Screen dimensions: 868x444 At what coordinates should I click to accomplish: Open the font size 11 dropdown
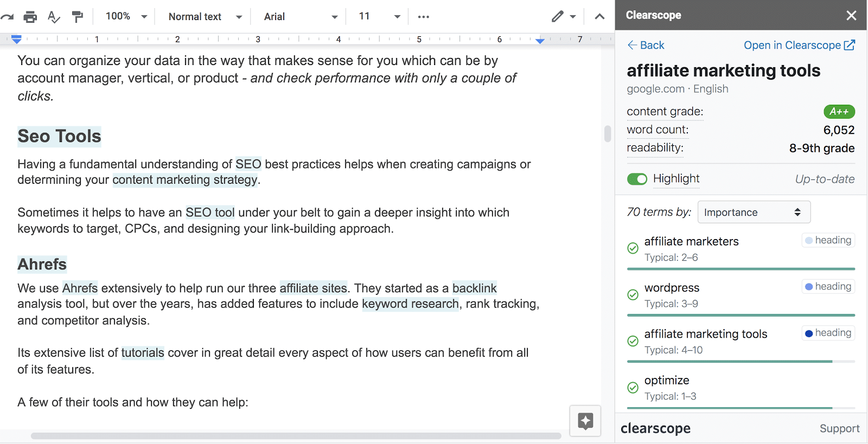click(x=379, y=17)
